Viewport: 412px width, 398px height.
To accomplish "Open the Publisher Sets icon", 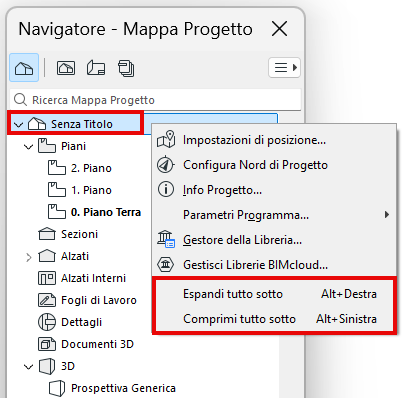I will 126,68.
